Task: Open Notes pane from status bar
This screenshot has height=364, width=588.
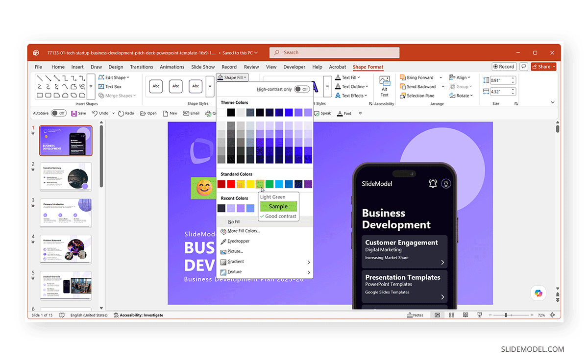Action: [x=416, y=315]
